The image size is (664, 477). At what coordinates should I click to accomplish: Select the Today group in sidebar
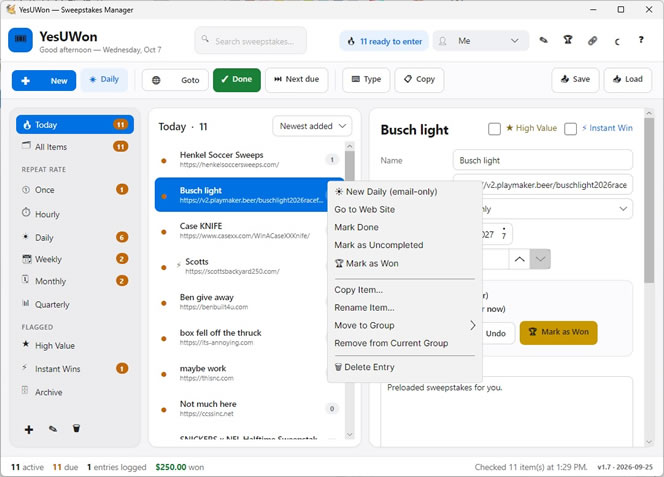pos(75,125)
